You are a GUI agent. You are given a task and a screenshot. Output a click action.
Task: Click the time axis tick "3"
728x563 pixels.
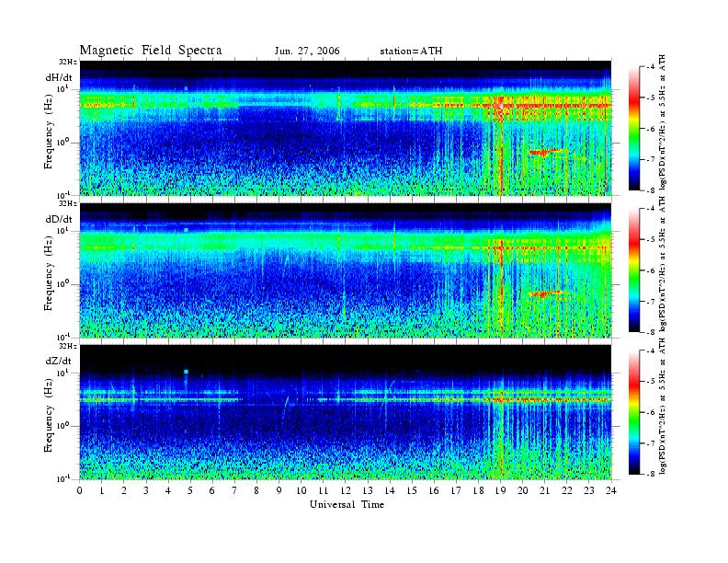click(146, 490)
